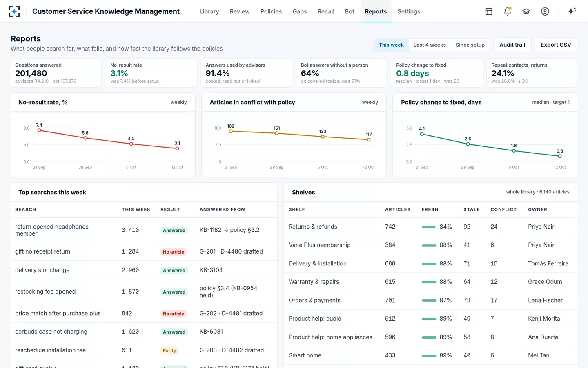The width and height of the screenshot is (588, 368).
Task: Click the No-result rate 3.1% card
Action: pyautogui.click(x=151, y=73)
